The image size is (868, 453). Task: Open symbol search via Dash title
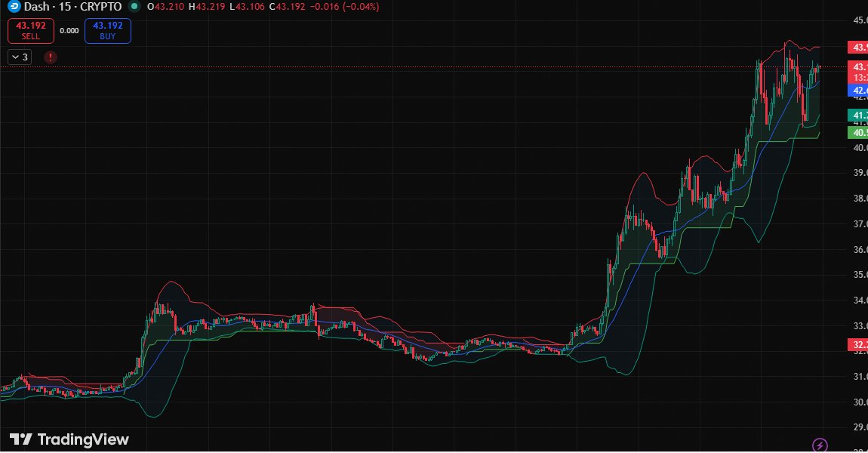pyautogui.click(x=38, y=7)
